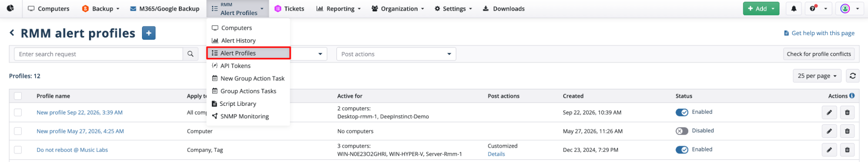Viewport: 868px width, 162px height.
Task: Open M365/Google Backup page
Action: coord(165,9)
